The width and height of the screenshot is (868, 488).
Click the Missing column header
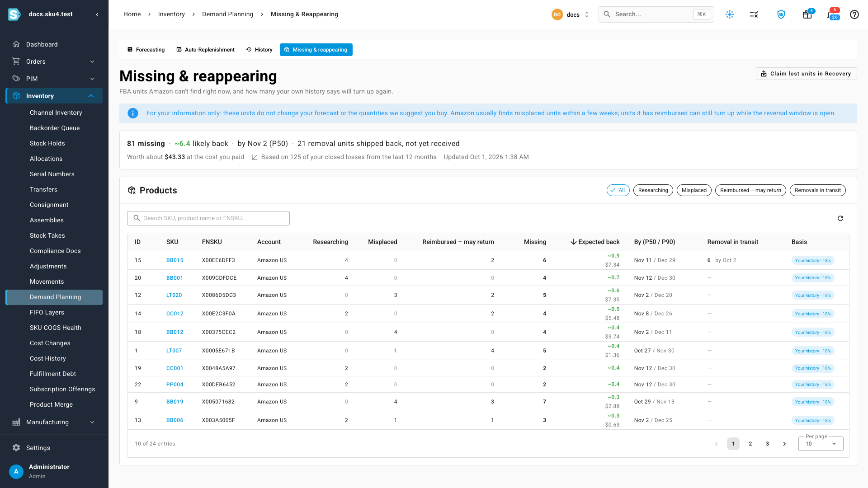(x=535, y=242)
